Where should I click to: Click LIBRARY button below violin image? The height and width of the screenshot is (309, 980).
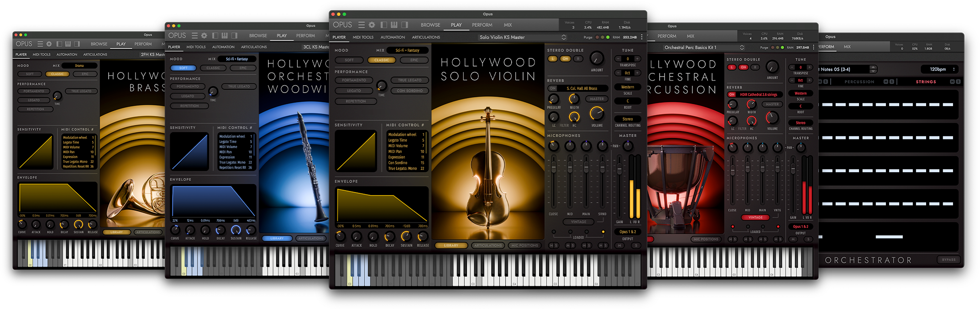[x=451, y=245]
